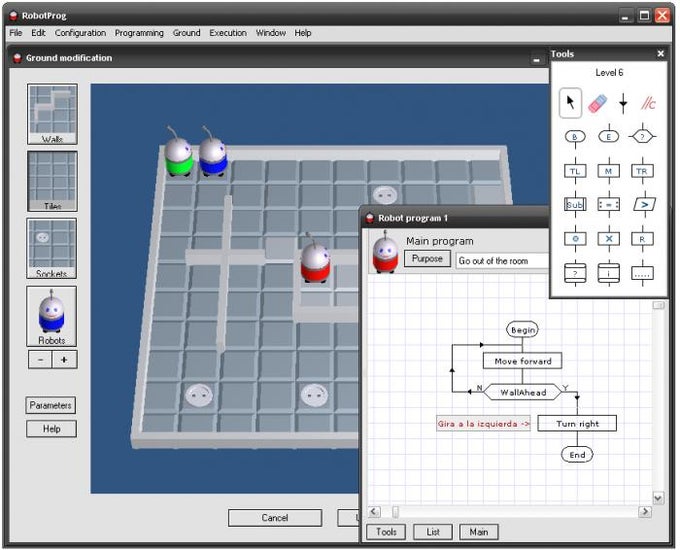Click the Purpose button
Image resolution: width=680 pixels, height=550 pixels.
[427, 259]
